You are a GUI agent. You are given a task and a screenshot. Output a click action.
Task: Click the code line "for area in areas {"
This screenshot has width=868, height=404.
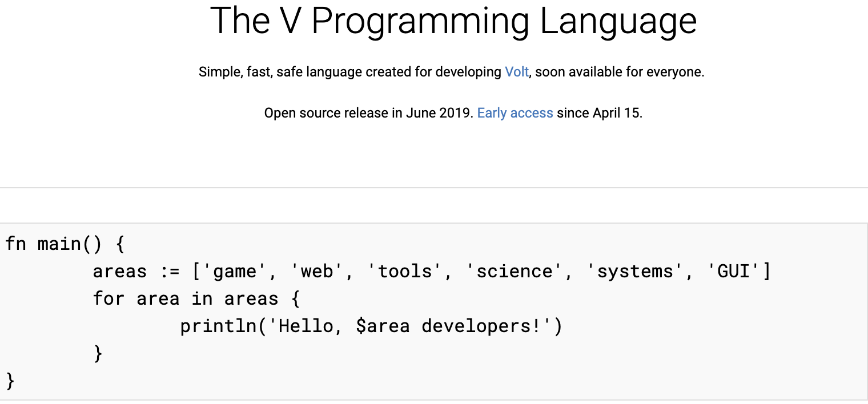(x=196, y=298)
